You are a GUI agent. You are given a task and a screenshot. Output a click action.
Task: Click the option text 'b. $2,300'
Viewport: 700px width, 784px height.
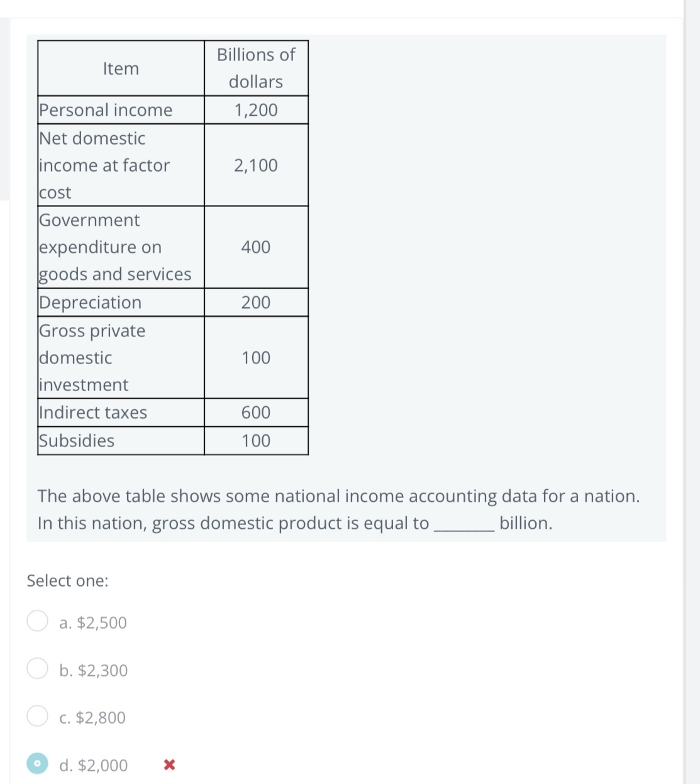(93, 670)
